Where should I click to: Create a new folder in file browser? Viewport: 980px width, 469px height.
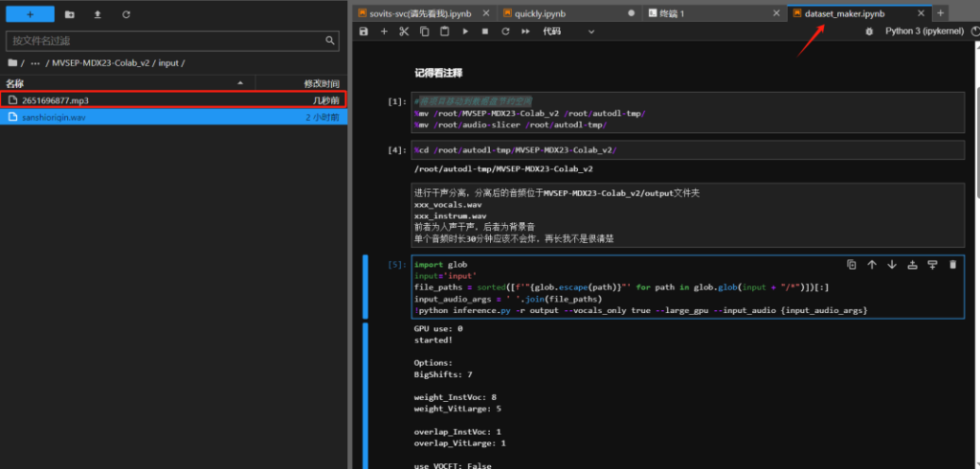70,15
